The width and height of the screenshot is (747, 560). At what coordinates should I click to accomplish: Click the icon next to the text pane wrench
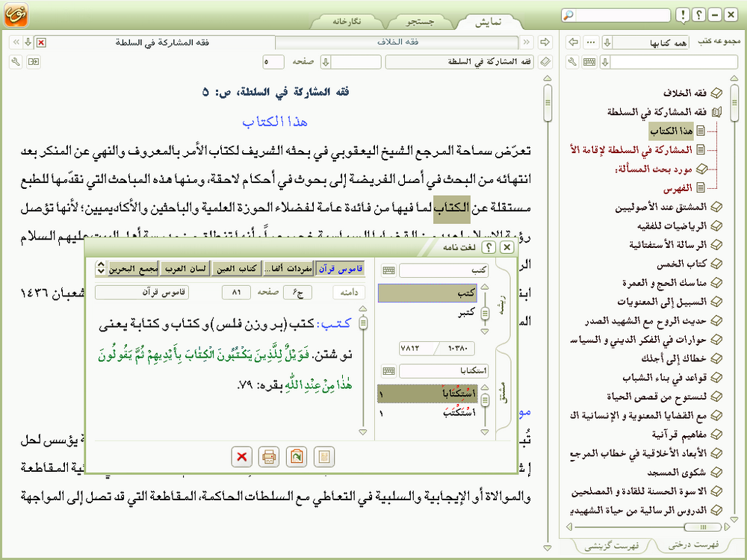pos(34,61)
